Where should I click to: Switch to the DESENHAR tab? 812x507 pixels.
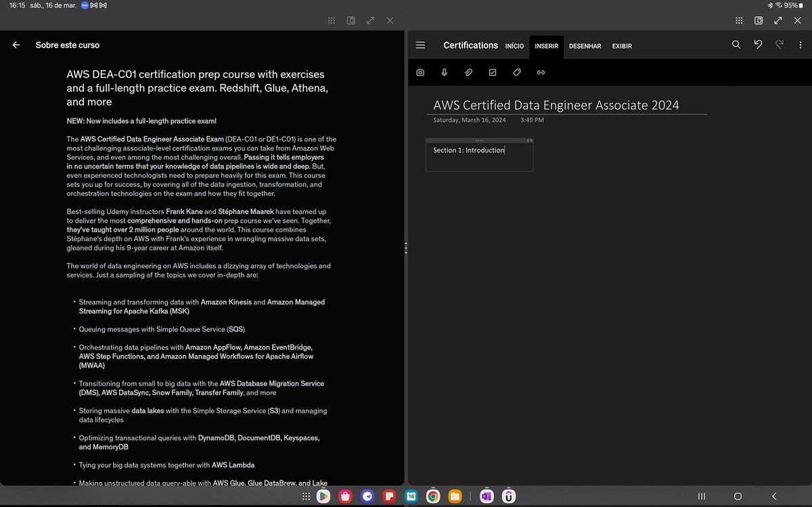(x=585, y=46)
